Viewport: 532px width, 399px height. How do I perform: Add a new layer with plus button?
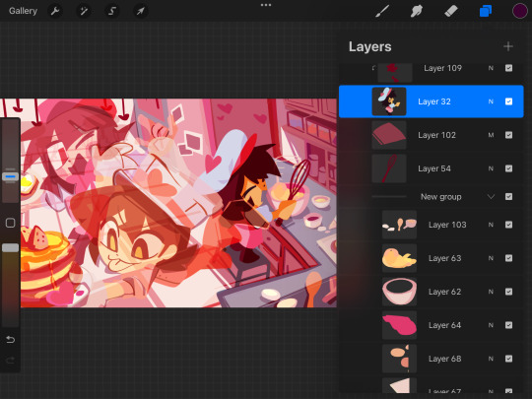[x=508, y=46]
